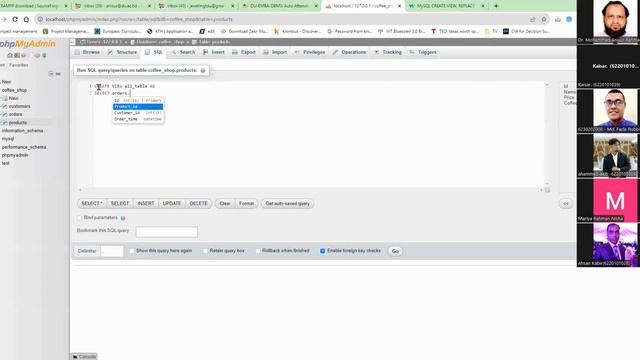Uncheck Enable foreign key checks

coord(322,251)
